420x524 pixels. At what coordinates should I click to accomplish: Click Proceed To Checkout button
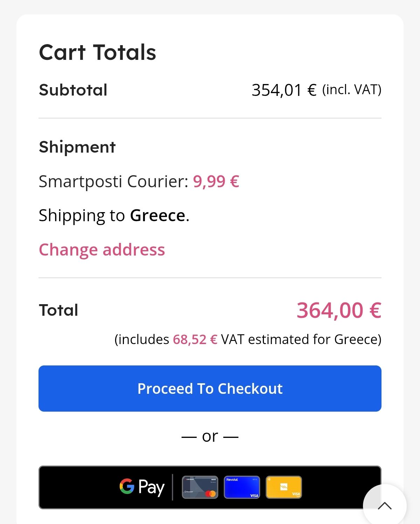[x=210, y=389]
